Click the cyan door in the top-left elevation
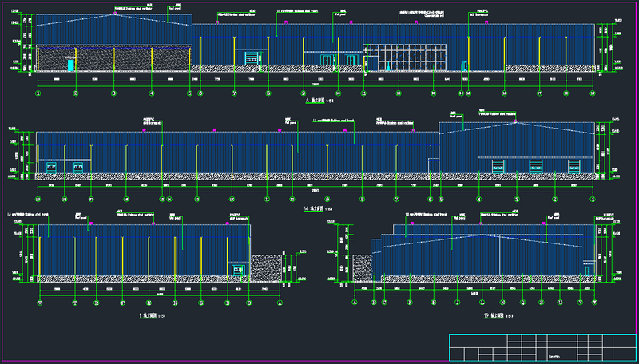 (71, 65)
